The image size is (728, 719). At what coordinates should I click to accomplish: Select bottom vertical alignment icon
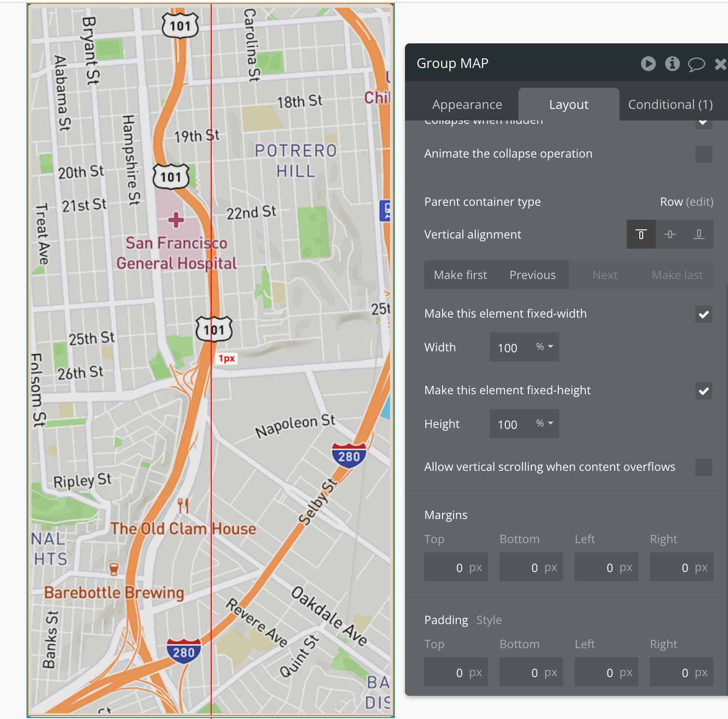[699, 234]
